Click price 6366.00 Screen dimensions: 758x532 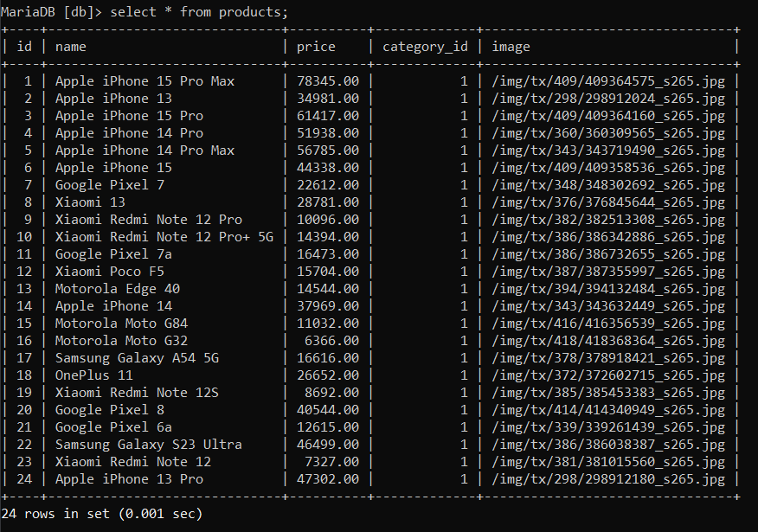tap(331, 341)
